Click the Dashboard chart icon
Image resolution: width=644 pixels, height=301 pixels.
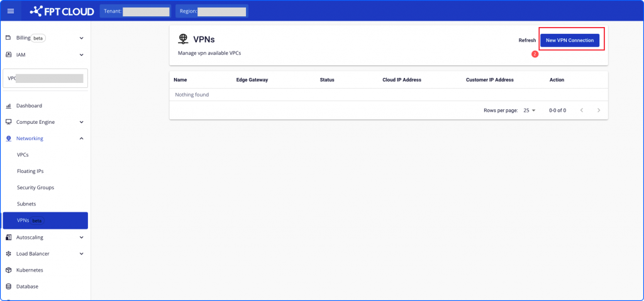tap(8, 106)
